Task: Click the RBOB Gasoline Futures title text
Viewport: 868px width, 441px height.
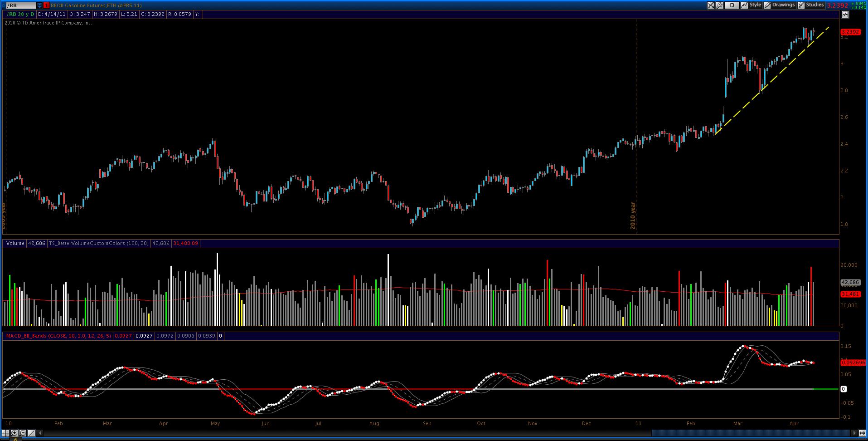Action: 96,5
